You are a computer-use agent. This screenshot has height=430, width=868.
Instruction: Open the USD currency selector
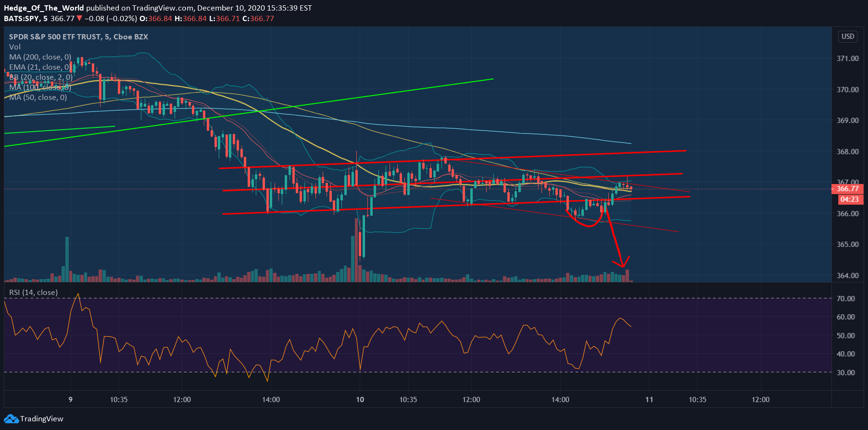(848, 37)
